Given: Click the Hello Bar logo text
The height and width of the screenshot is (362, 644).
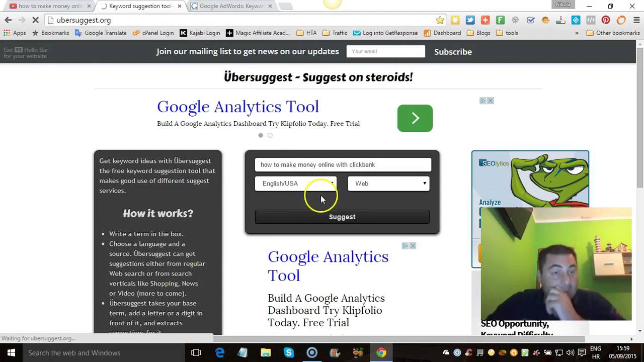Looking at the screenshot, I should click(x=25, y=53).
